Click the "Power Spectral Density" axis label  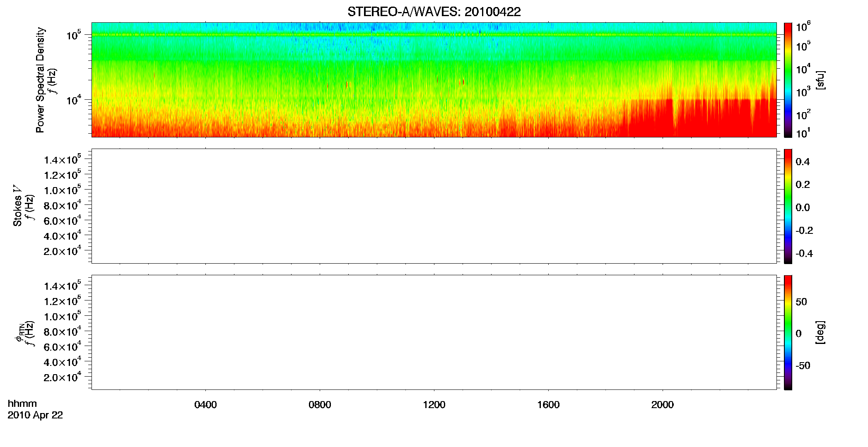(x=40, y=80)
